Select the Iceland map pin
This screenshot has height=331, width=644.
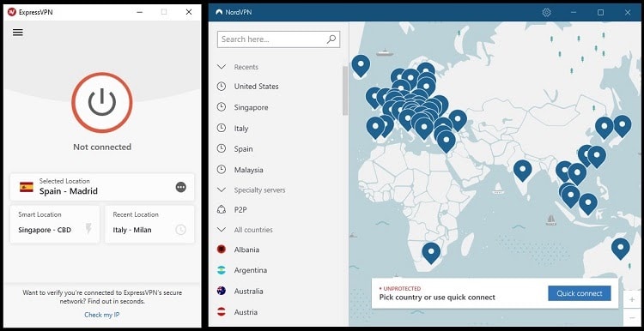(361, 65)
